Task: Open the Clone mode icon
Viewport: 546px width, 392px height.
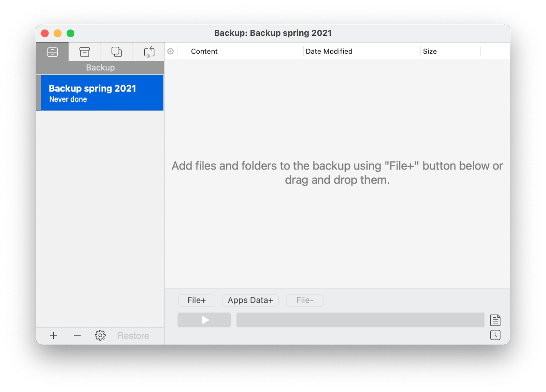Action: click(116, 52)
